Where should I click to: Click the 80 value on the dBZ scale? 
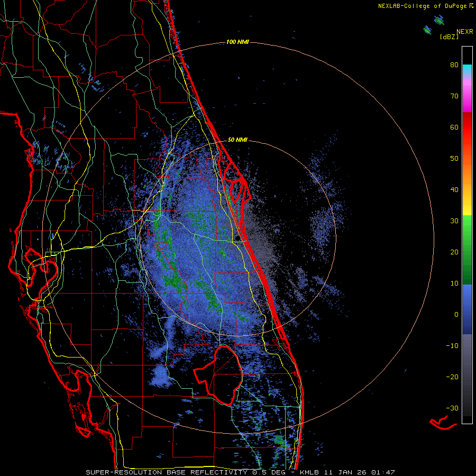454,65
